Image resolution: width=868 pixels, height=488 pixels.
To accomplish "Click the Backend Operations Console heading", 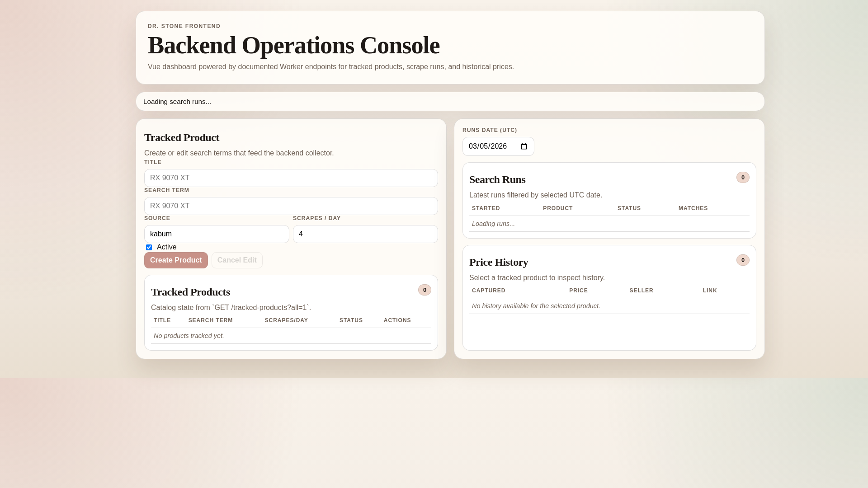I will click(293, 45).
